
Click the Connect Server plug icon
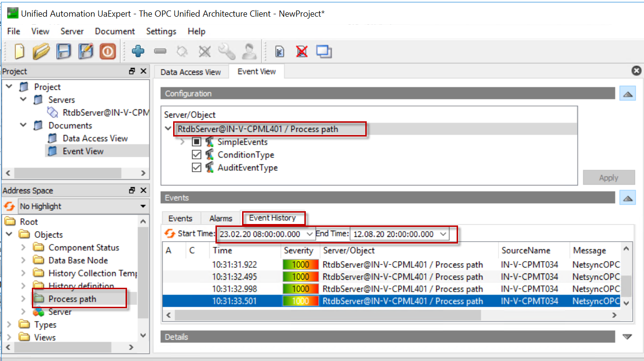pyautogui.click(x=182, y=51)
